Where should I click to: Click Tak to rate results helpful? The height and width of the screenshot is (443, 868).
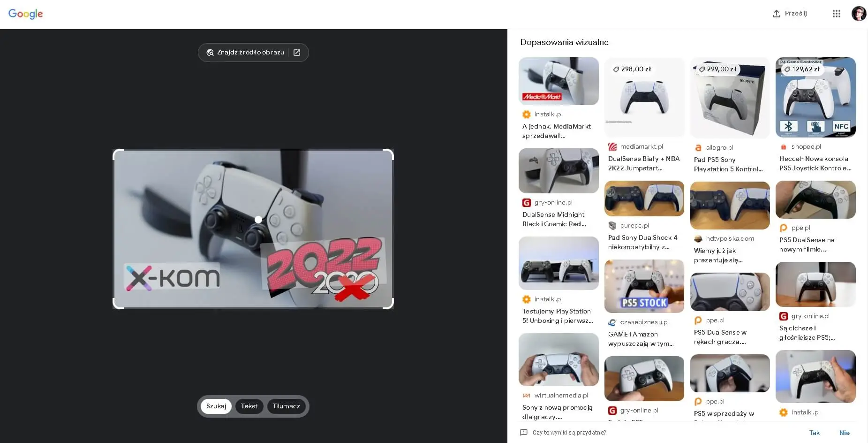click(x=814, y=433)
